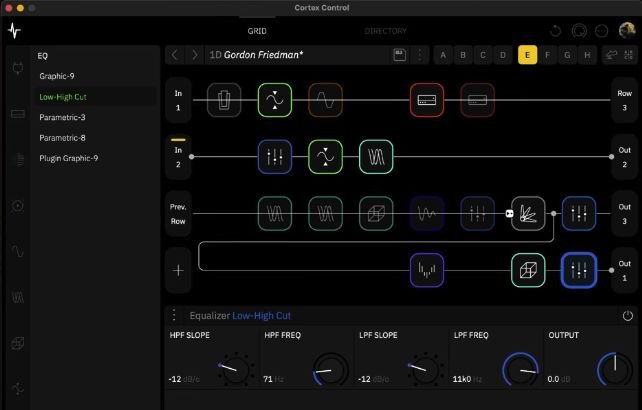Select the green Low-High Cut block in In 2 row

(326, 157)
